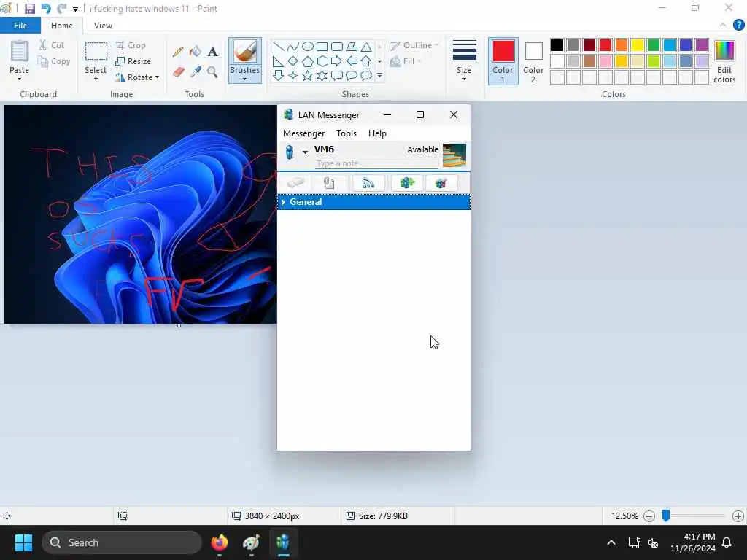The image size is (747, 560).
Task: Open the Brushes dropdown arrow
Action: pos(245,79)
